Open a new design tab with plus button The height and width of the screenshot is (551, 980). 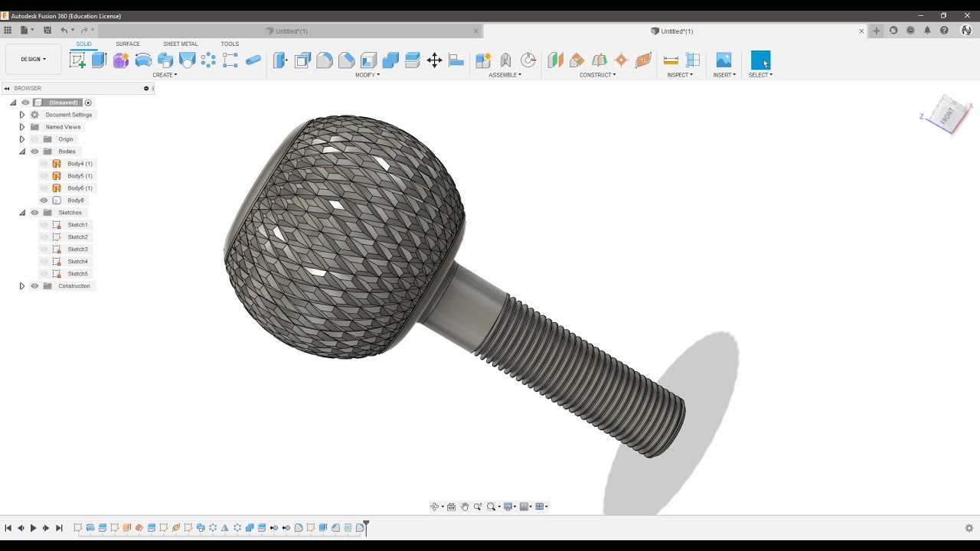tap(877, 31)
